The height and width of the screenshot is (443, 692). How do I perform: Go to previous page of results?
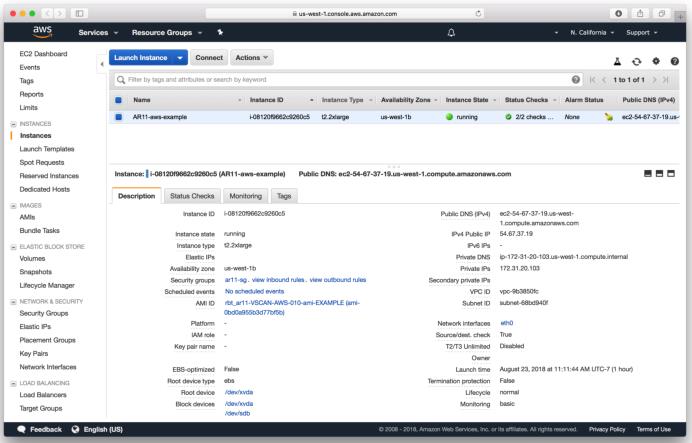pos(604,80)
